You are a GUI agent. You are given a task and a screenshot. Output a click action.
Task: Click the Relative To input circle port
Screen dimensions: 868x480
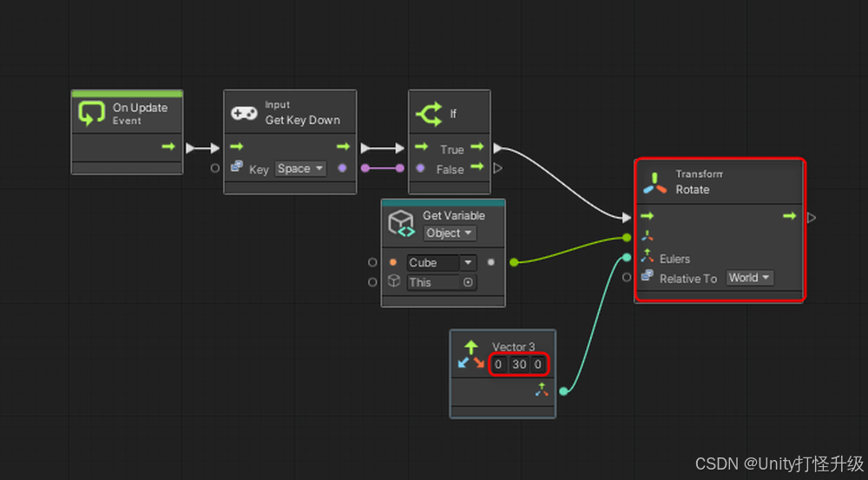(x=626, y=278)
